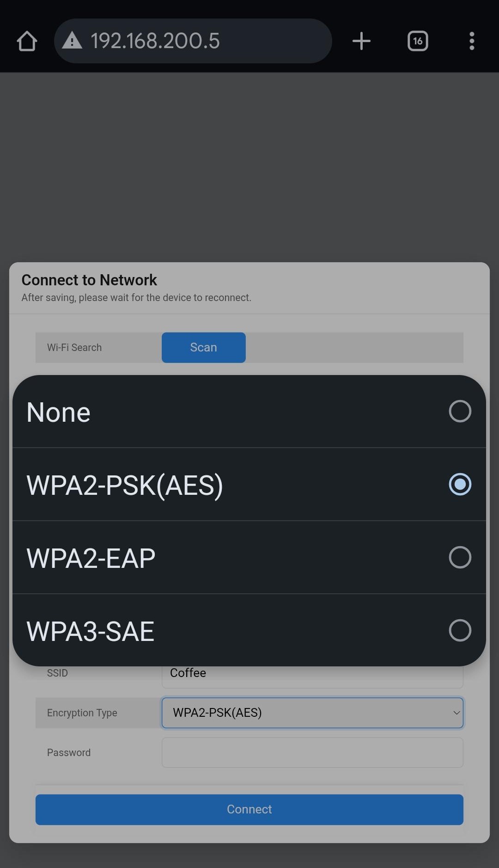
Task: Open a new tab with plus icon
Action: pyautogui.click(x=361, y=41)
